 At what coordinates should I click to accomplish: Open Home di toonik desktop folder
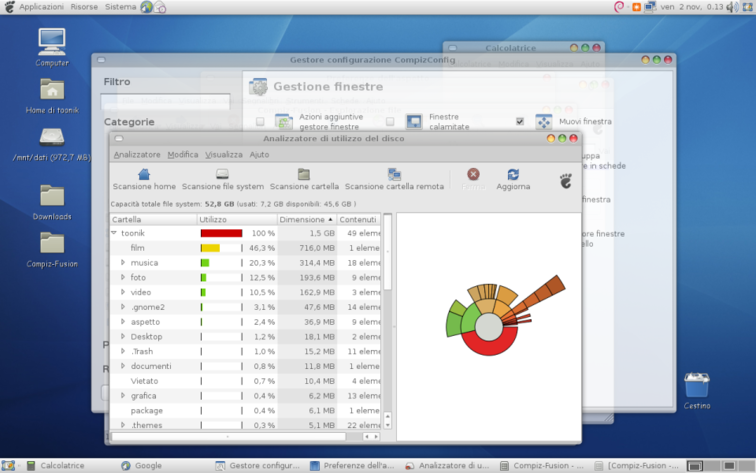(52, 90)
